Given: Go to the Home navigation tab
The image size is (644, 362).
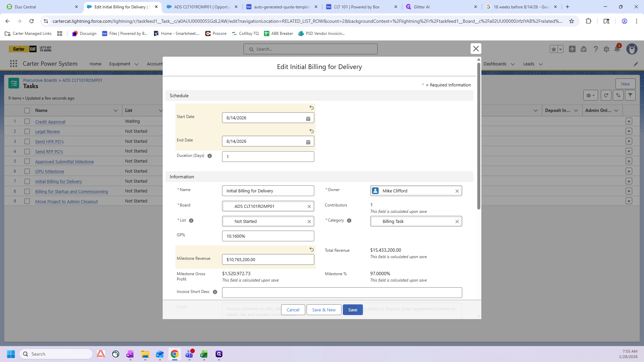Looking at the screenshot, I should pos(95,64).
